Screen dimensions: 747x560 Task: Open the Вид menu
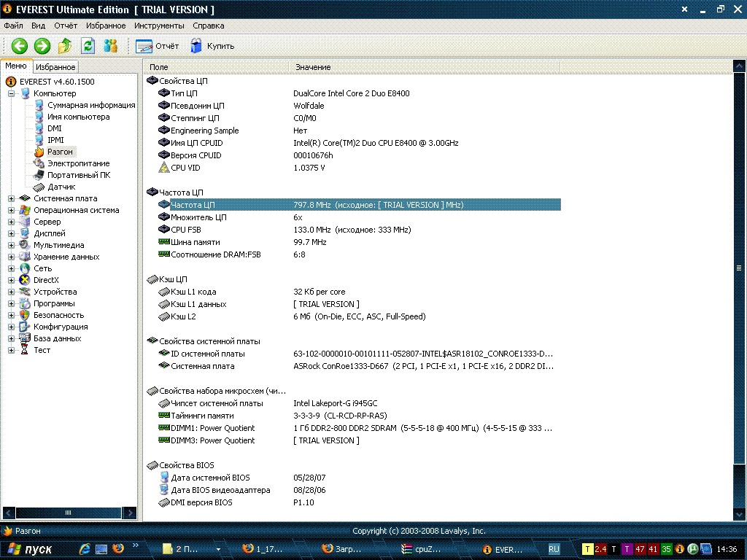(38, 26)
